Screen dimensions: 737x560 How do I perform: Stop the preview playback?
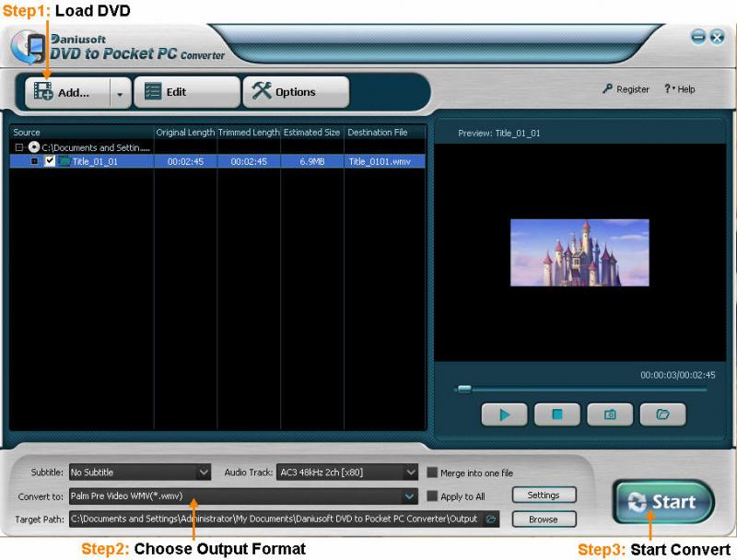(556, 414)
